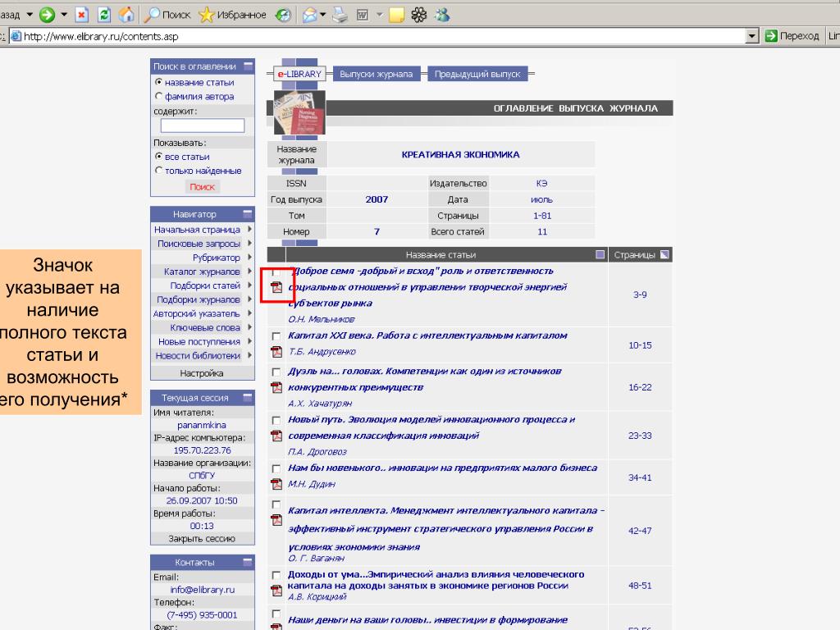The height and width of the screenshot is (630, 840).
Task: Click the Messenger people icon
Action: [x=442, y=15]
